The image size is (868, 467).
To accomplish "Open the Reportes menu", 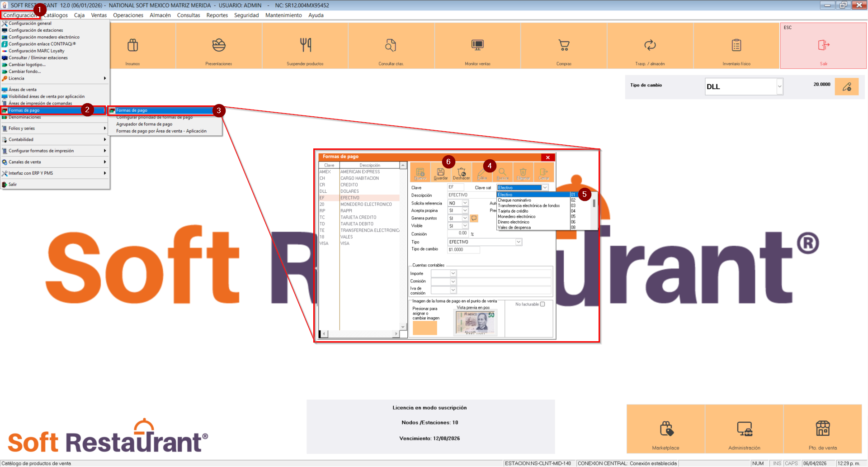I will (217, 15).
